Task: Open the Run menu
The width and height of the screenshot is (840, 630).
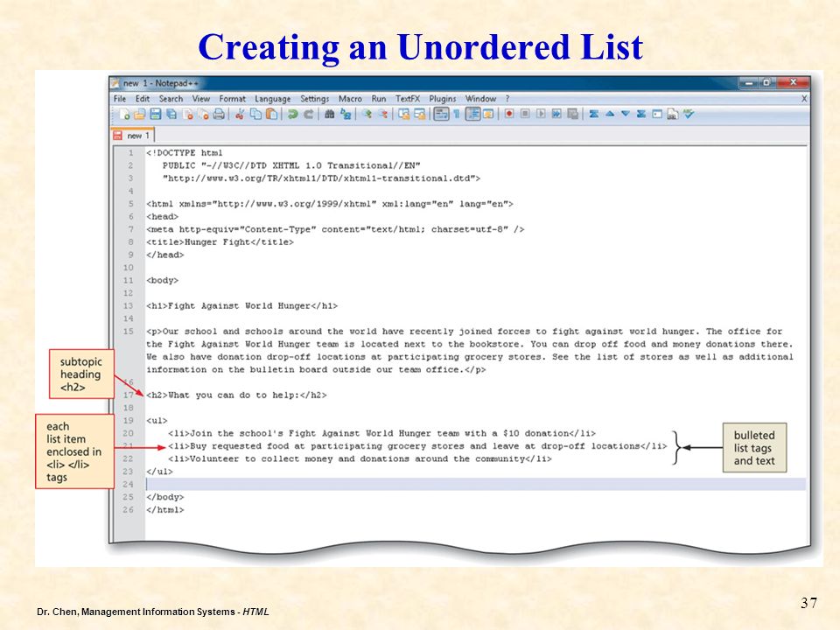Action: 379,99
